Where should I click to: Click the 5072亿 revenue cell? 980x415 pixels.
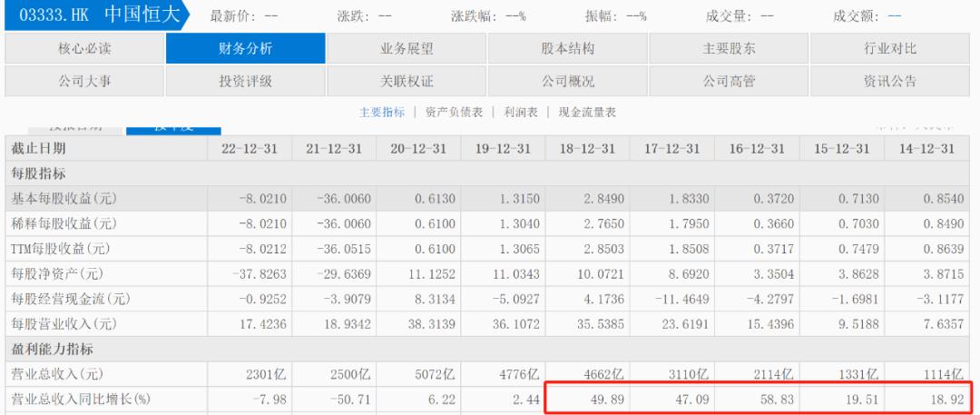tap(436, 375)
